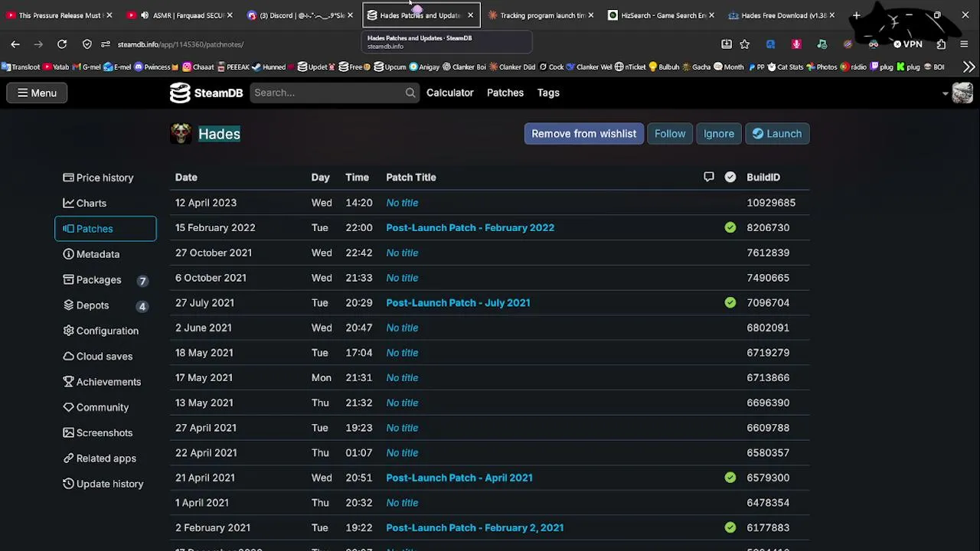Click the comments column header icon

[x=709, y=177]
